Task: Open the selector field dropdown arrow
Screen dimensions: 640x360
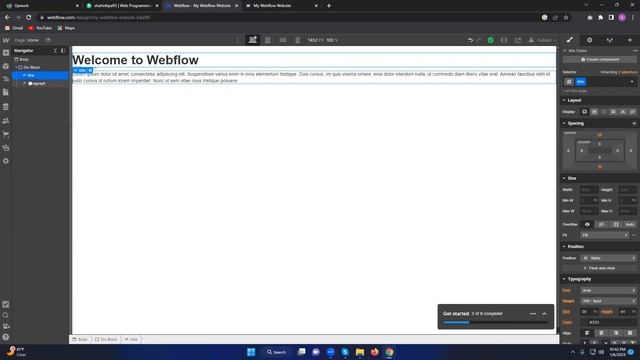Action: 632,82
